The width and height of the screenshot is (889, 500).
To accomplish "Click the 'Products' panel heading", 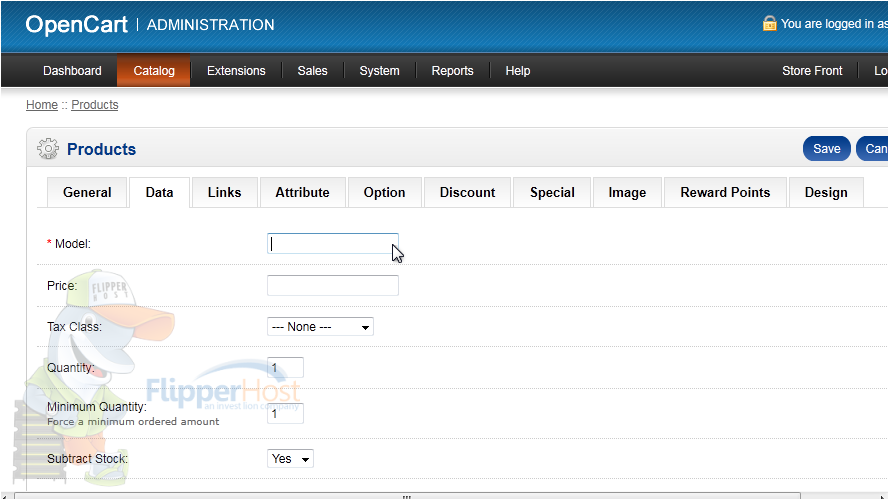I will pos(101,149).
